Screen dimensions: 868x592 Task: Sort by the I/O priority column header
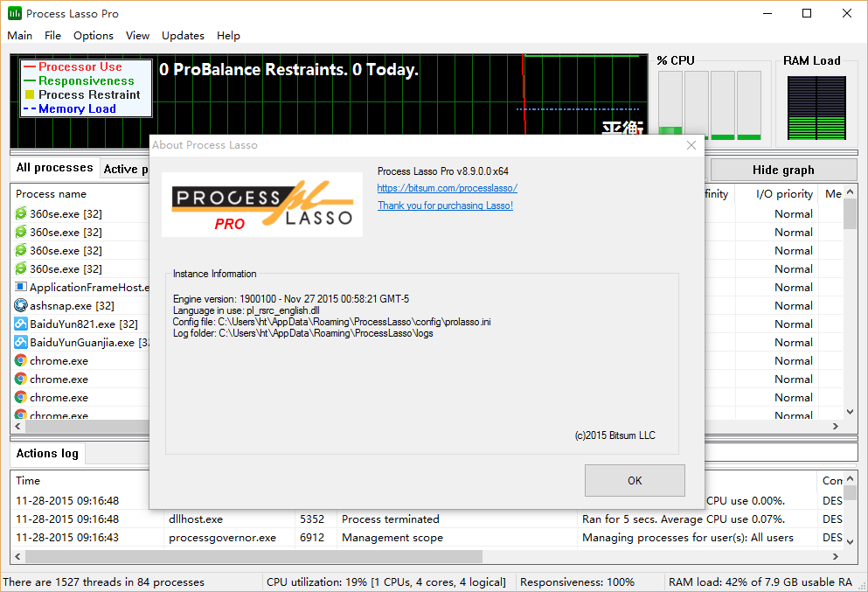pos(783,194)
